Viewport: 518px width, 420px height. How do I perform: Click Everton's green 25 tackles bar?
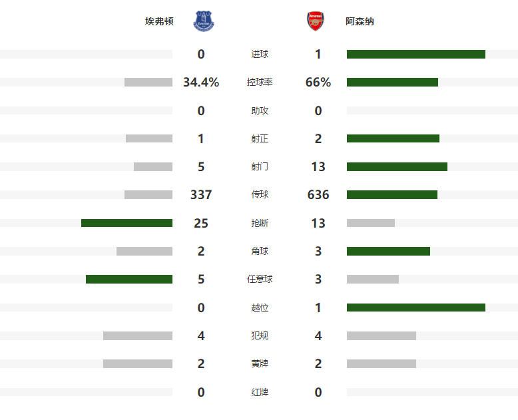(x=127, y=223)
